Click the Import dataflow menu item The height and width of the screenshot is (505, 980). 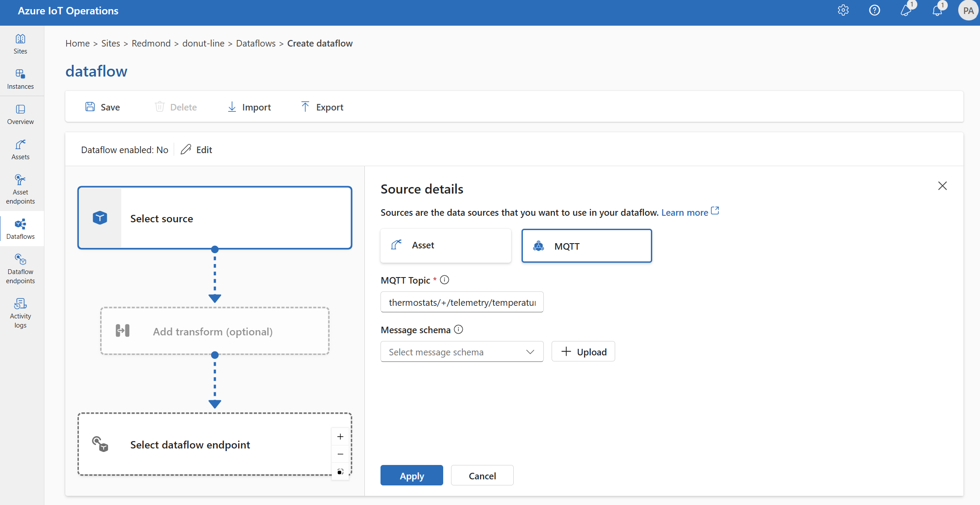pos(248,107)
